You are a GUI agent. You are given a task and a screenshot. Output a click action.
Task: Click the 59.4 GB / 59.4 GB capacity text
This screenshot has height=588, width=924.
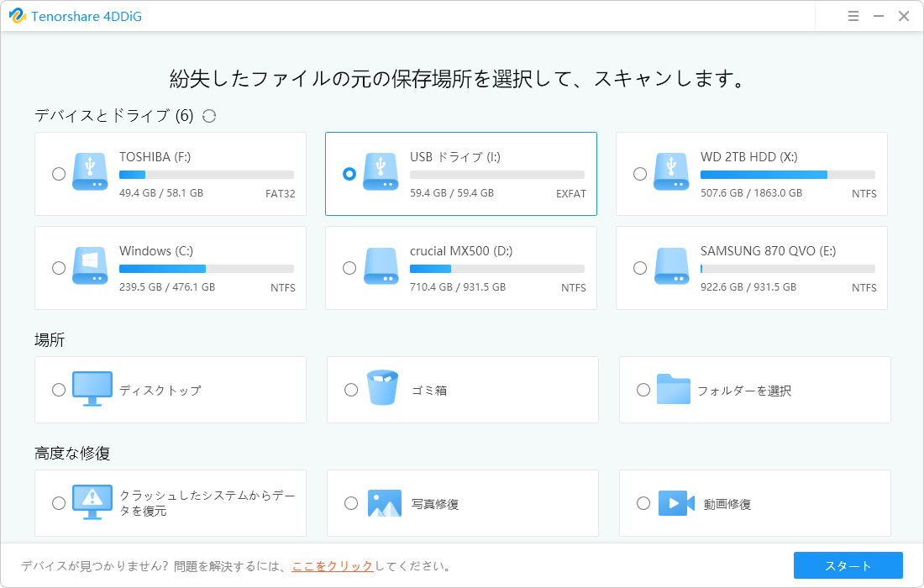point(451,192)
